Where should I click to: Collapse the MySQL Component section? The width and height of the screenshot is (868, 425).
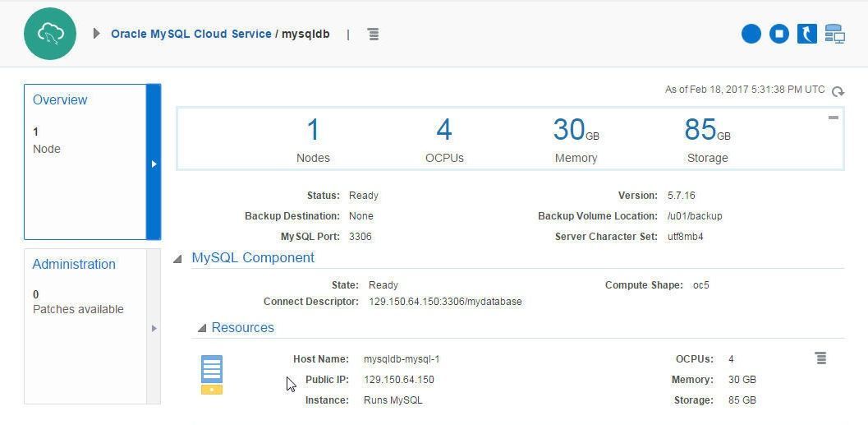pos(177,259)
